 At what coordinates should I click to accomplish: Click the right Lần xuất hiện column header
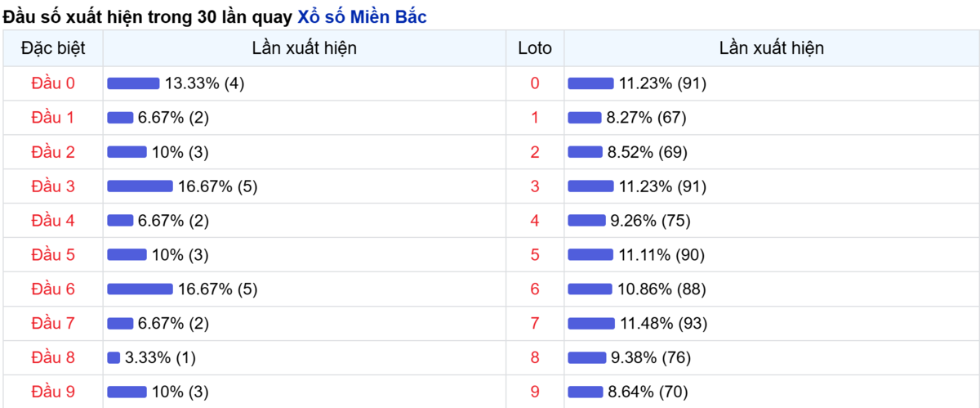click(772, 48)
